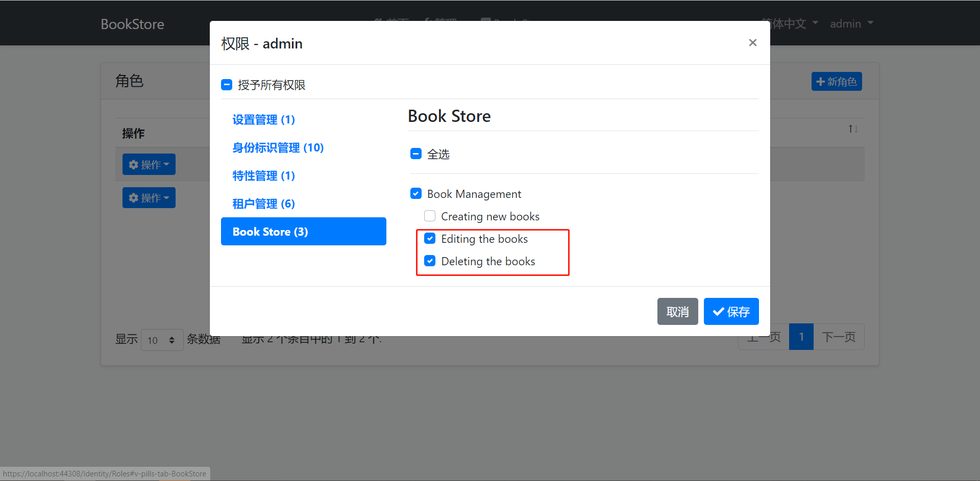The height and width of the screenshot is (481, 980).
Task: Select page 1 in the pagination bar
Action: (801, 337)
